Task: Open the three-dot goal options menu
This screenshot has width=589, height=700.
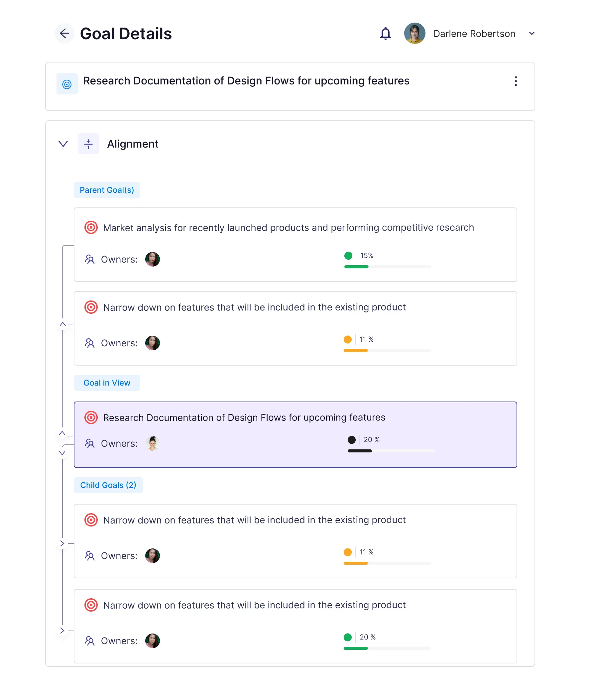Action: (x=516, y=81)
